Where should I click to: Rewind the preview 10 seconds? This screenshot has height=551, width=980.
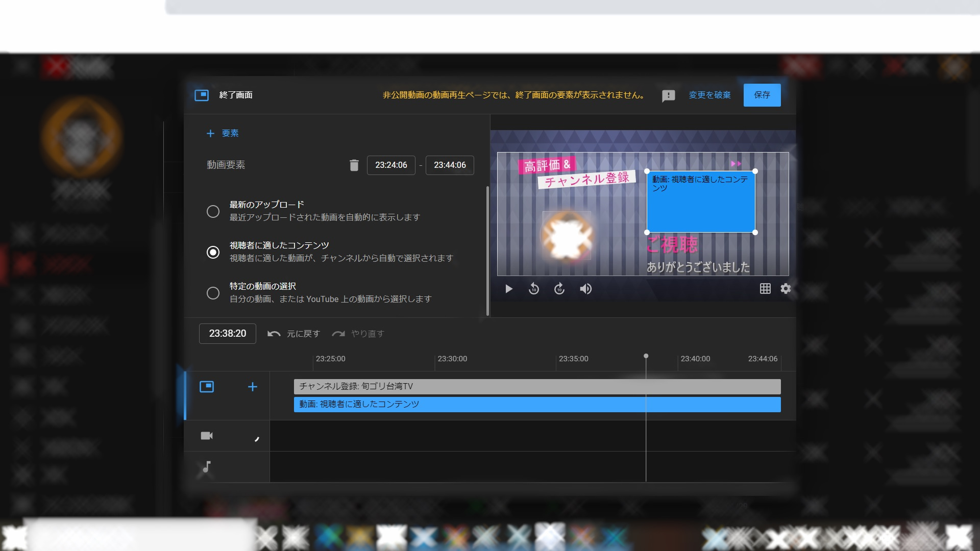pyautogui.click(x=534, y=289)
